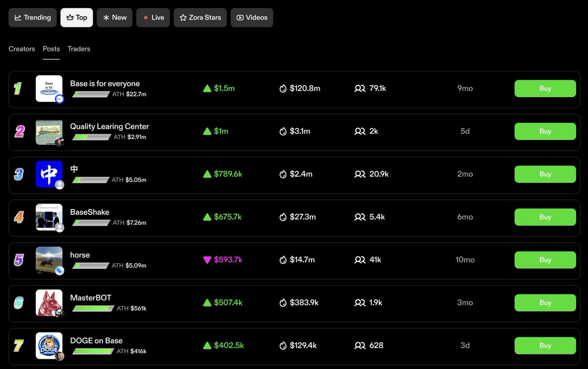Toggle the Live filter

(153, 17)
